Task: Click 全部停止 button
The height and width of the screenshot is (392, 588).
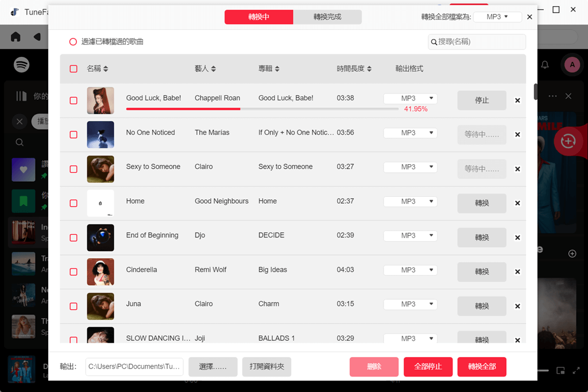Action: pyautogui.click(x=428, y=367)
